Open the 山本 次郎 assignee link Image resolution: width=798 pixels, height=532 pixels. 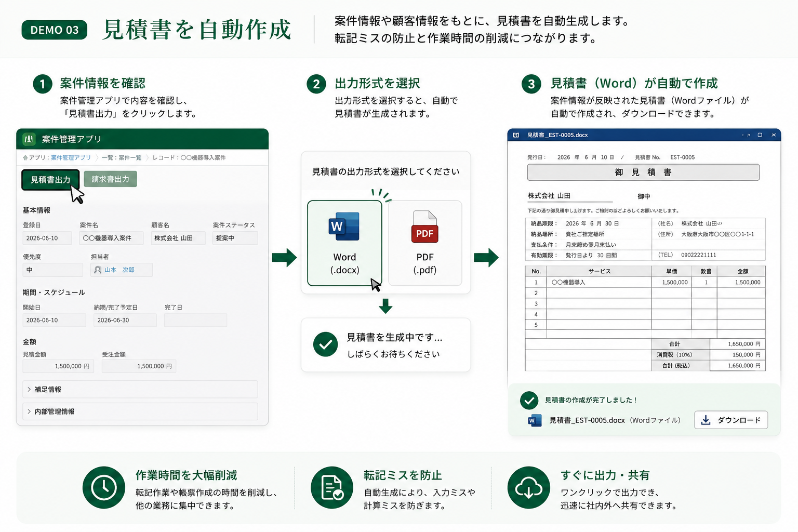119,270
